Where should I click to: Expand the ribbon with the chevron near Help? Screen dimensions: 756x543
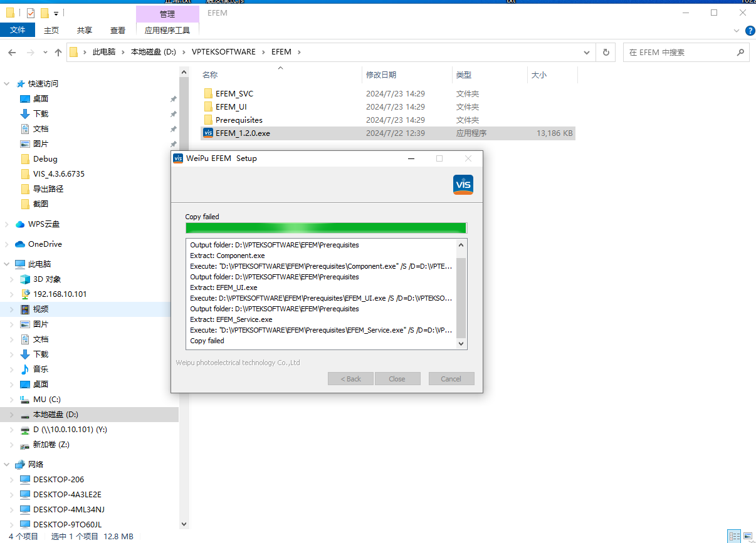737,30
